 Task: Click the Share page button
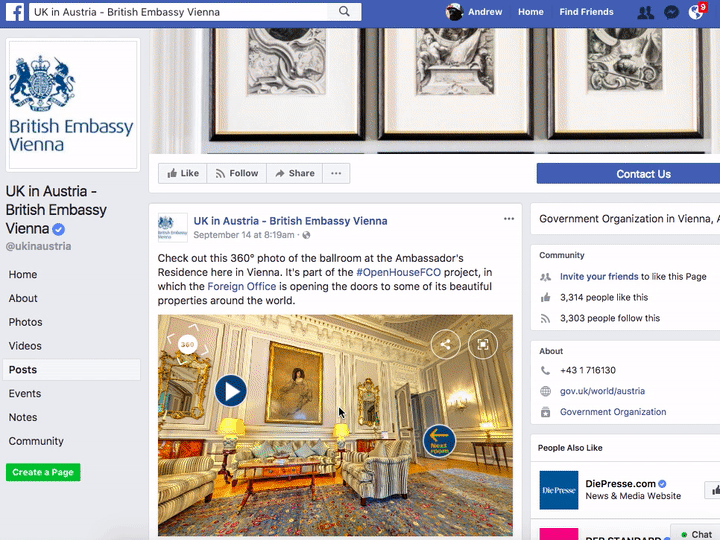click(295, 174)
